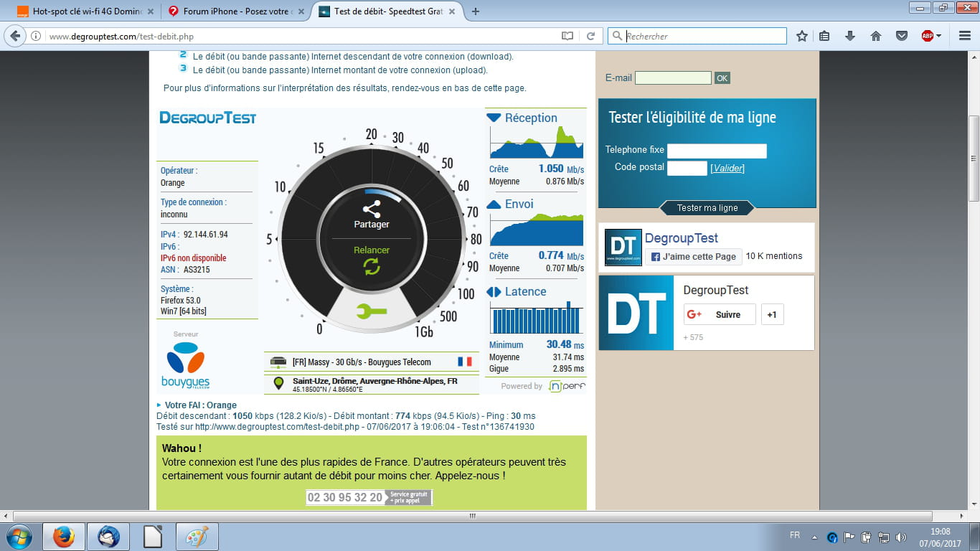Click the Partager share icon

(x=371, y=209)
